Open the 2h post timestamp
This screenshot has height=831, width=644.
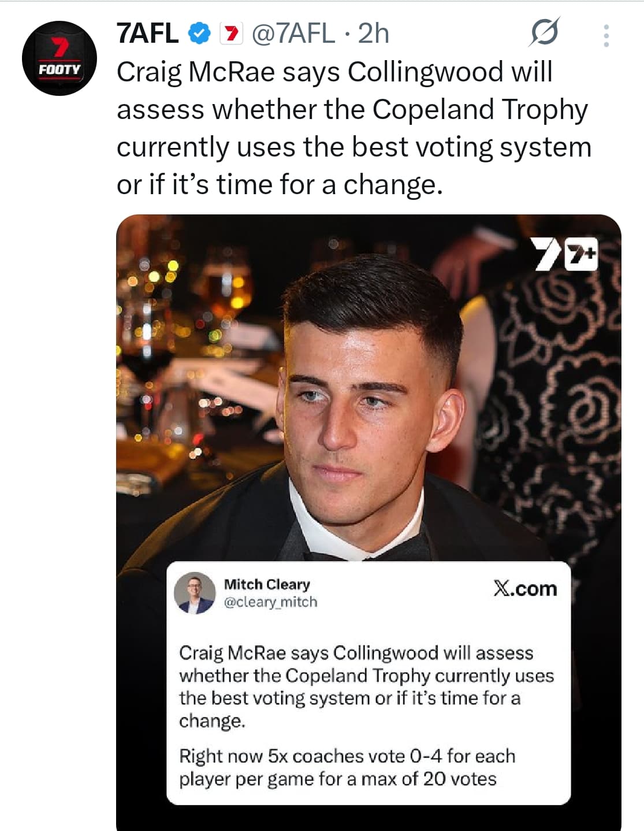point(374,34)
